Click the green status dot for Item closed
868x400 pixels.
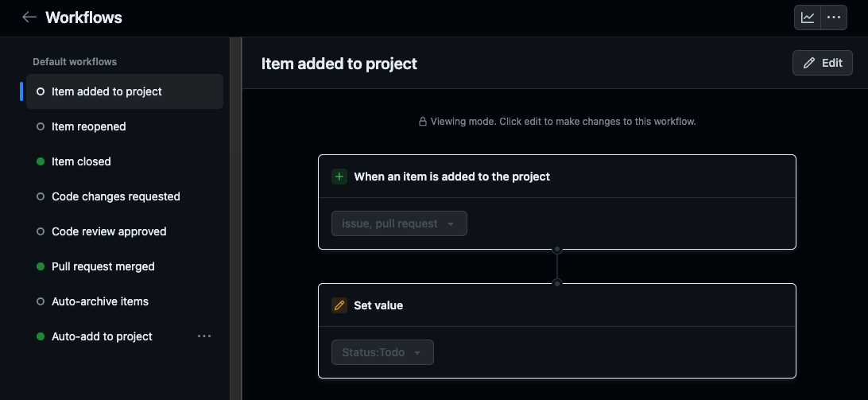pyautogui.click(x=41, y=161)
